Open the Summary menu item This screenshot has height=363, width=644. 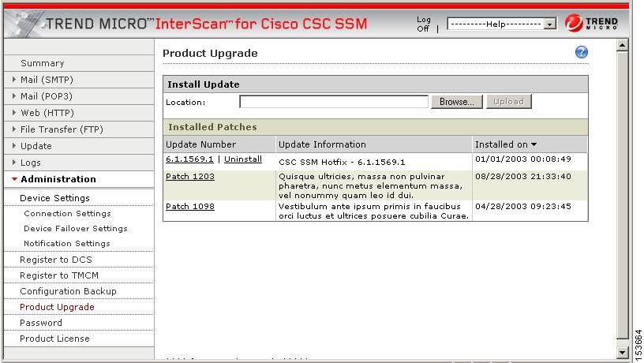coord(43,63)
